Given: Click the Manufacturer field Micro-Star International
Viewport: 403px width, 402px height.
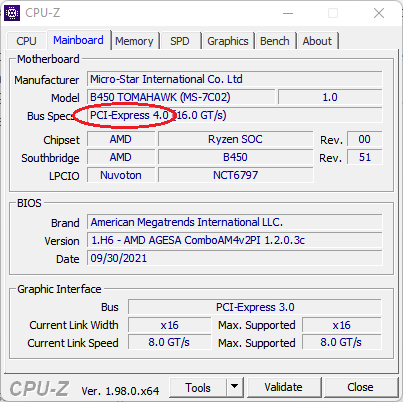Looking at the screenshot, I should (235, 79).
